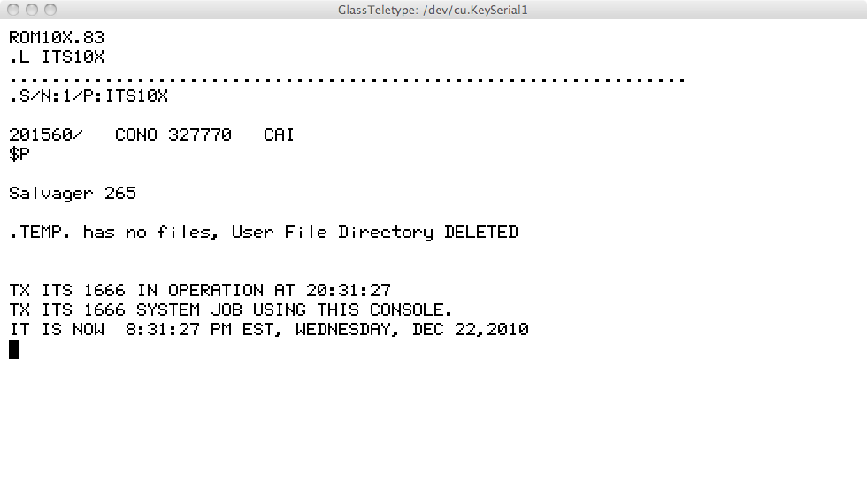
Task: Click the window minimize button
Action: [x=32, y=10]
